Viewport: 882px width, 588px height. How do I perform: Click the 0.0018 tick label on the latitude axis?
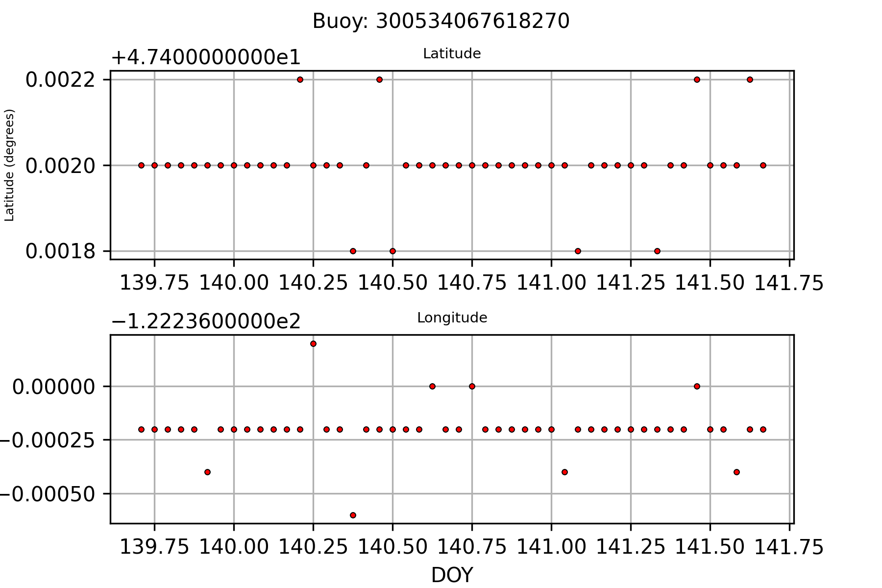tap(60, 251)
